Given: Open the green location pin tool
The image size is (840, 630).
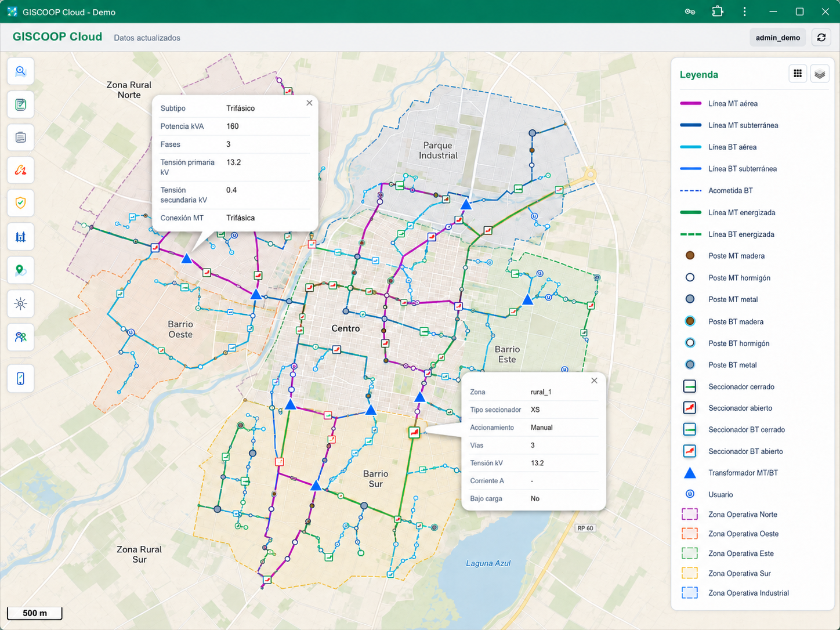Looking at the screenshot, I should [20, 270].
